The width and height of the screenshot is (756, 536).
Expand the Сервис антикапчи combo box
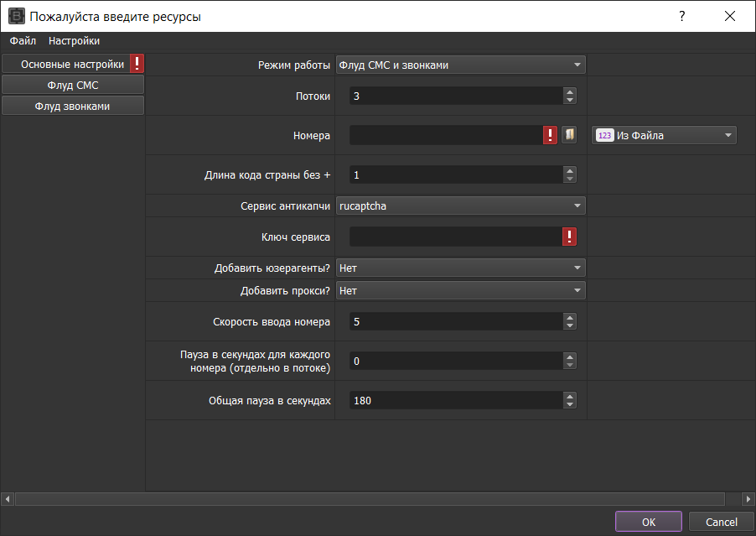(460, 206)
